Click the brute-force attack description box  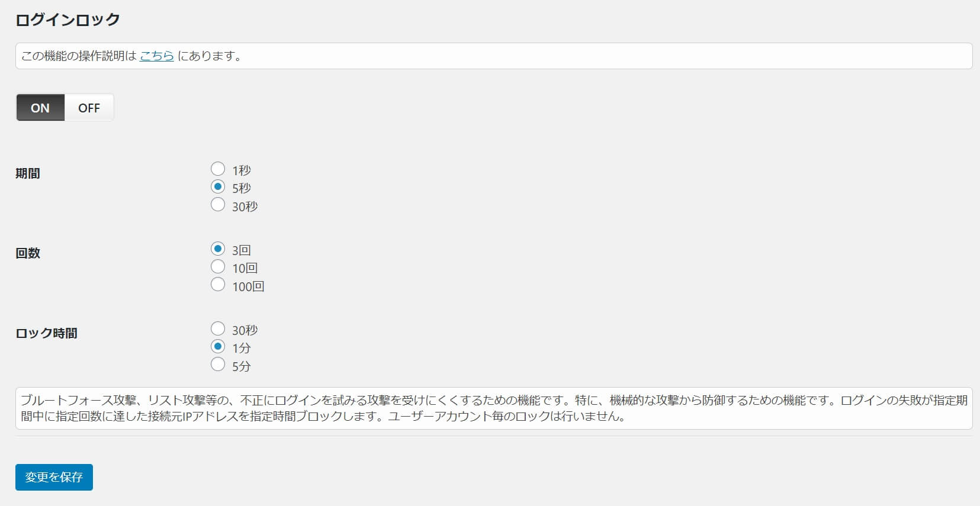click(494, 408)
